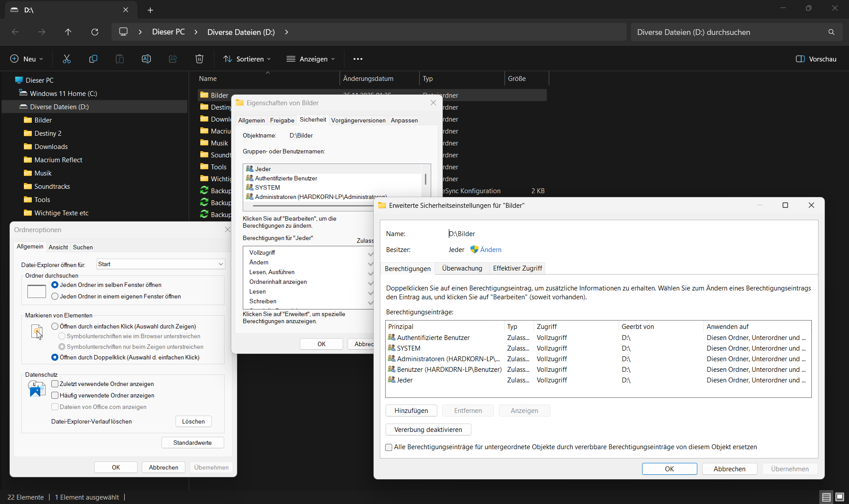Open the Freigabe tab in properties

click(282, 120)
